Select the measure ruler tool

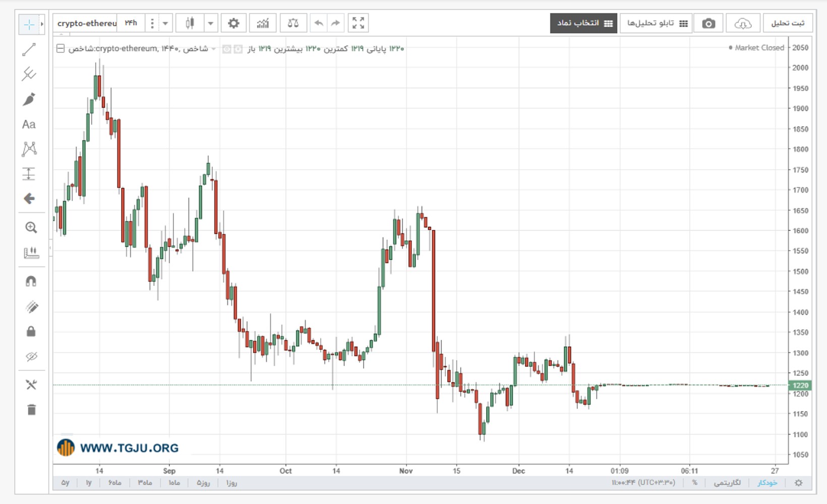point(31,253)
